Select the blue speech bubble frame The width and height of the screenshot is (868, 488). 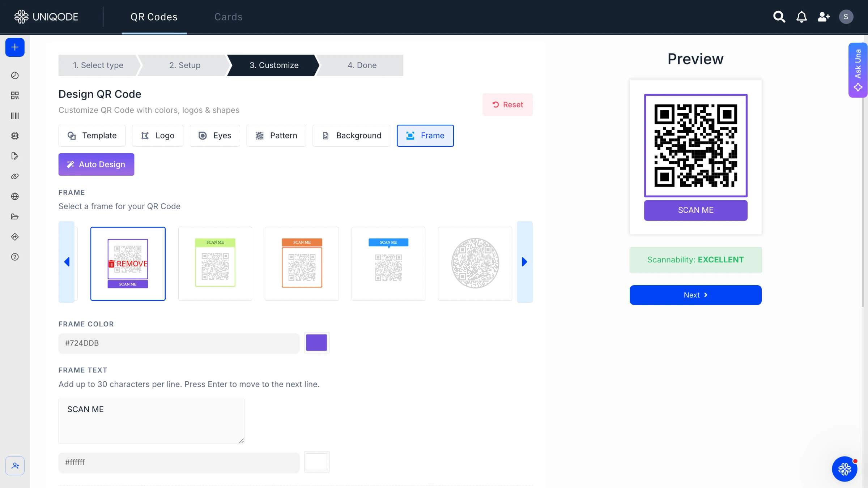coord(388,264)
